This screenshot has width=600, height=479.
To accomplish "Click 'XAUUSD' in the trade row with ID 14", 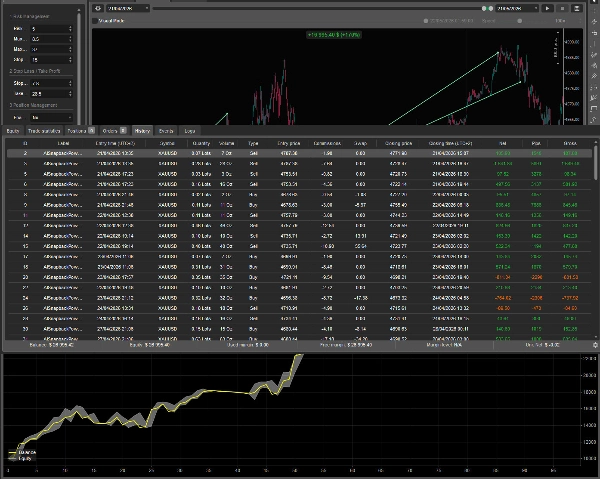I will 167,236.
